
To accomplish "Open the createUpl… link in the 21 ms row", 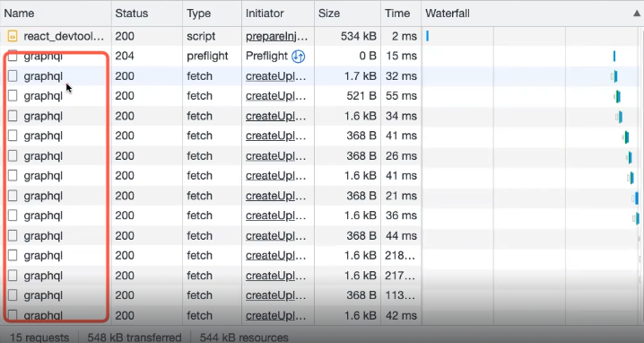I will pyautogui.click(x=276, y=196).
